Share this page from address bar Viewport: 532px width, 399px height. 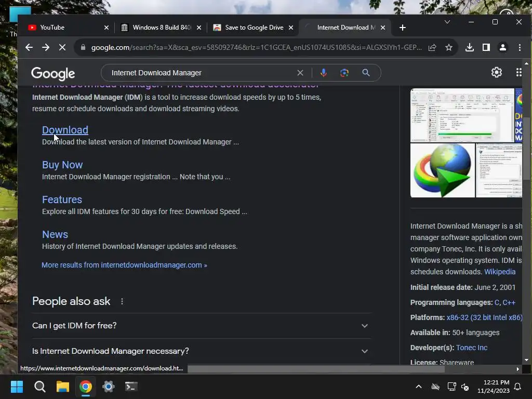(x=432, y=47)
